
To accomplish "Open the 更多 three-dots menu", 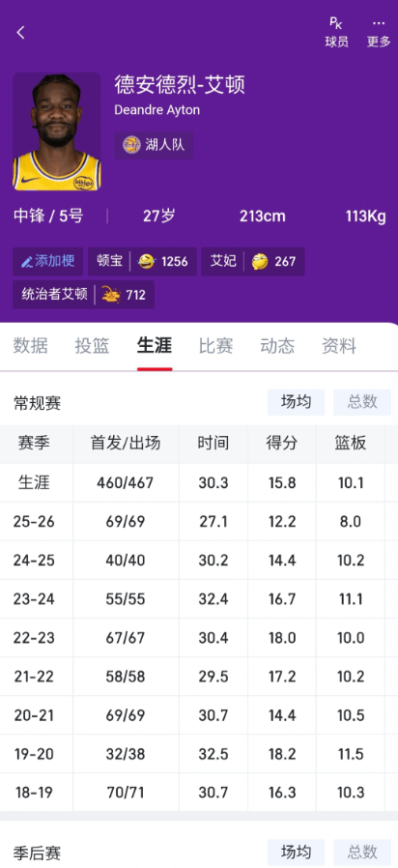I will tap(379, 32).
